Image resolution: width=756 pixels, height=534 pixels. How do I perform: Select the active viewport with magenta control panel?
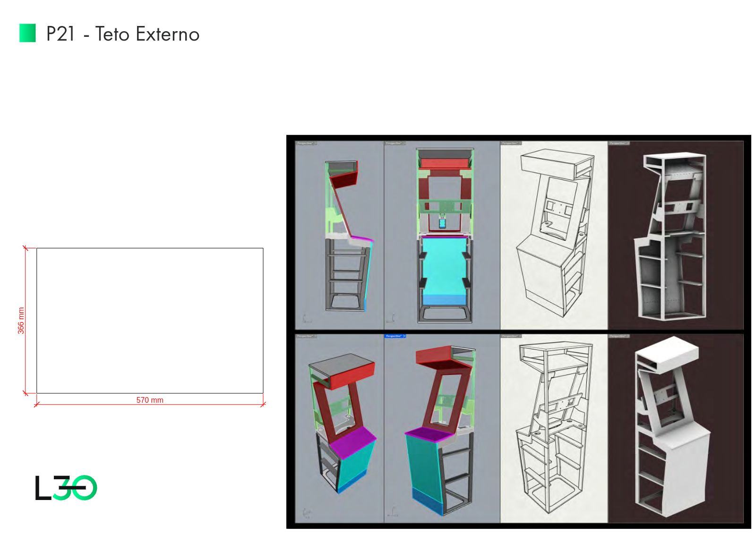[x=442, y=428]
